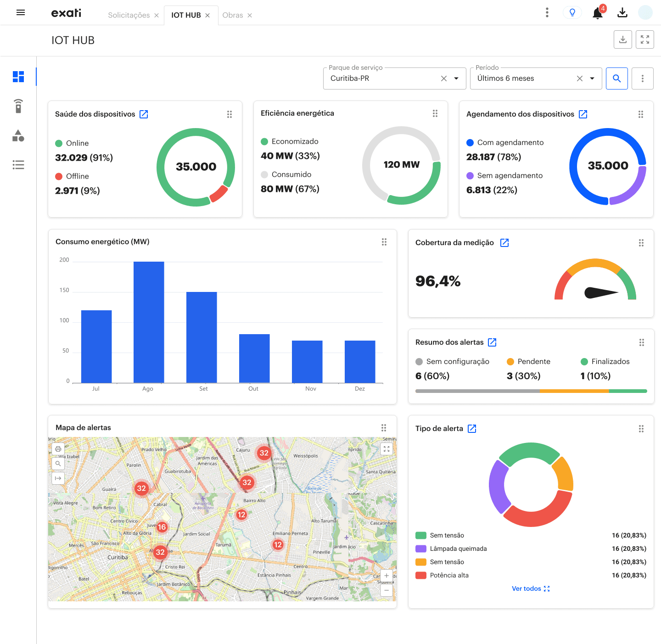The height and width of the screenshot is (644, 661).
Task: Search within the alert map
Action: [58, 464]
